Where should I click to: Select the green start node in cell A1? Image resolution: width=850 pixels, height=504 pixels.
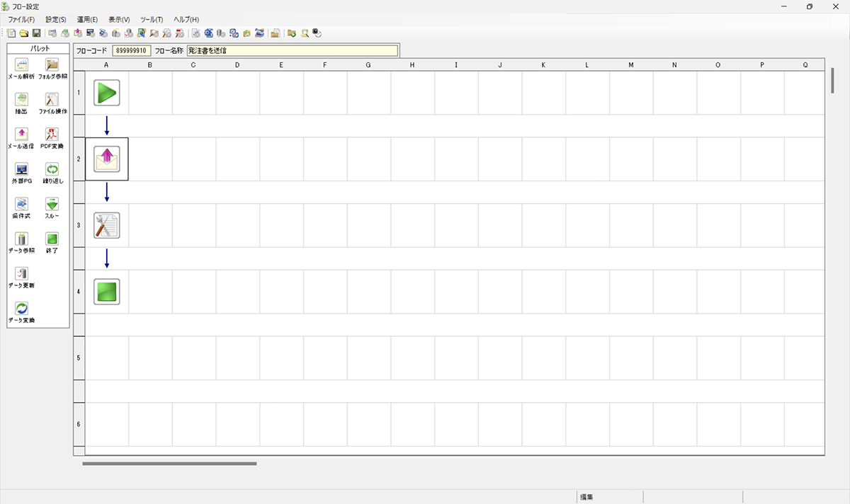coord(107,93)
